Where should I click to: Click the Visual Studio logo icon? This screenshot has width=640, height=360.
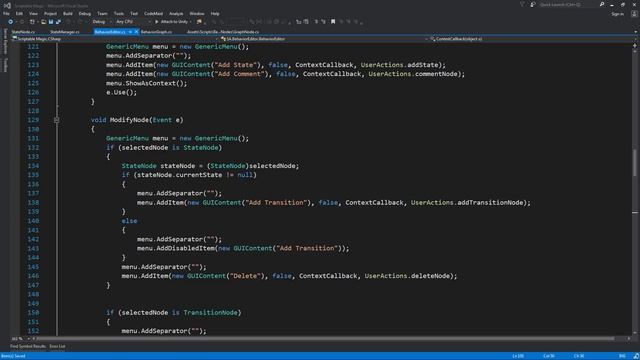(7, 5)
